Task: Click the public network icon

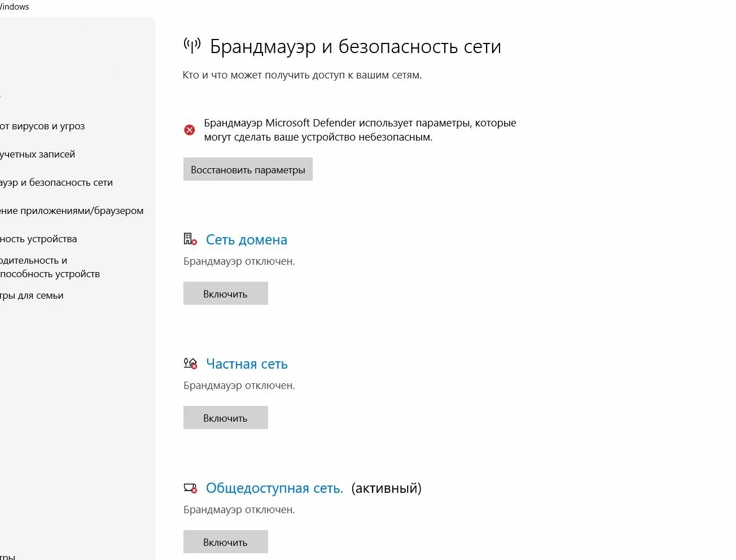Action: [190, 488]
